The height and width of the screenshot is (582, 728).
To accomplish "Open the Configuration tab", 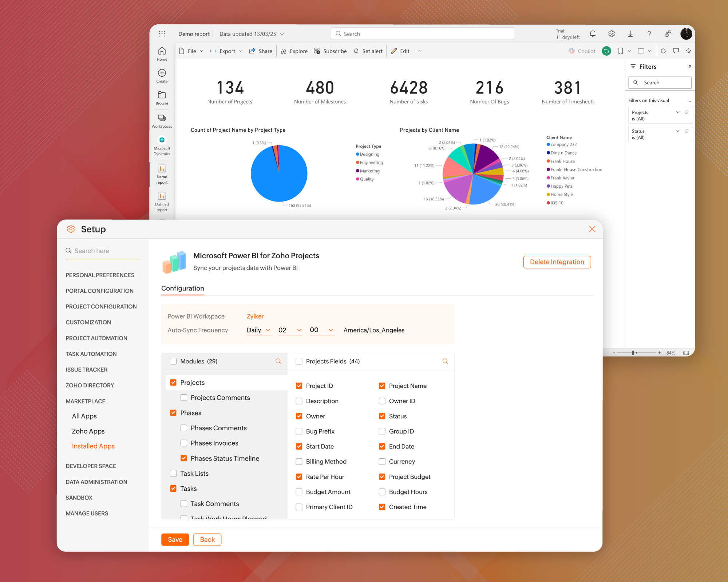I will pyautogui.click(x=182, y=288).
